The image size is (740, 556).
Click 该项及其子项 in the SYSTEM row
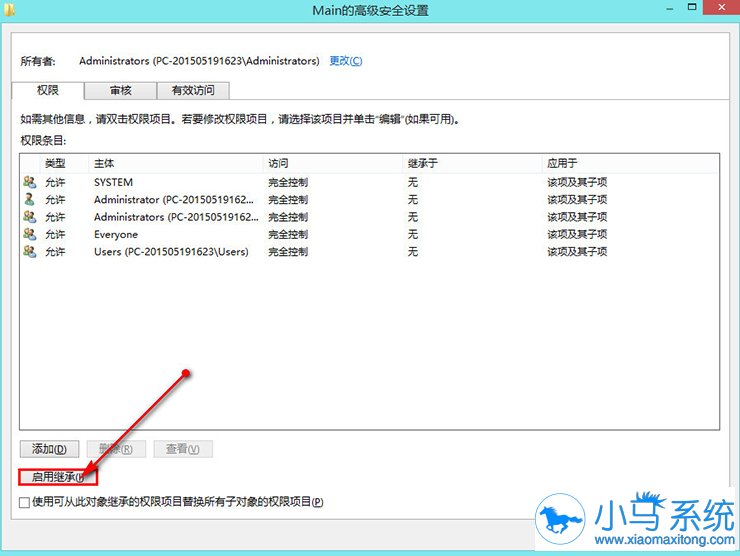(577, 182)
